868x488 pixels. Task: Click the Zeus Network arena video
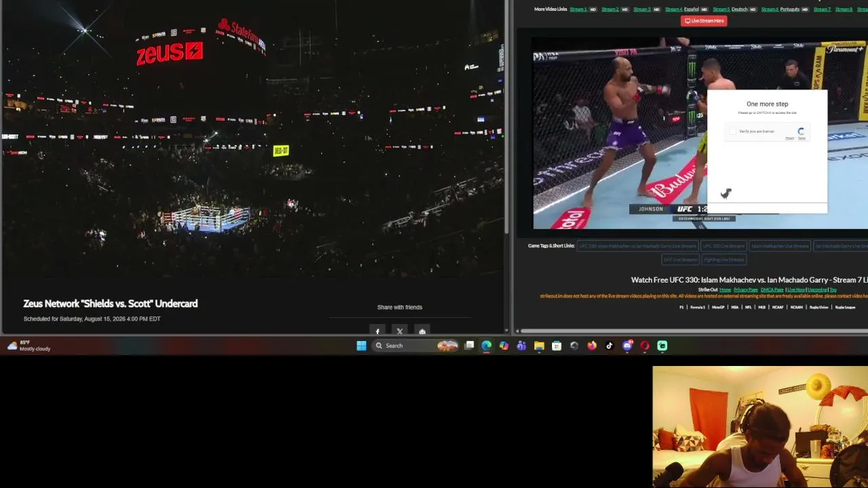pos(252,139)
